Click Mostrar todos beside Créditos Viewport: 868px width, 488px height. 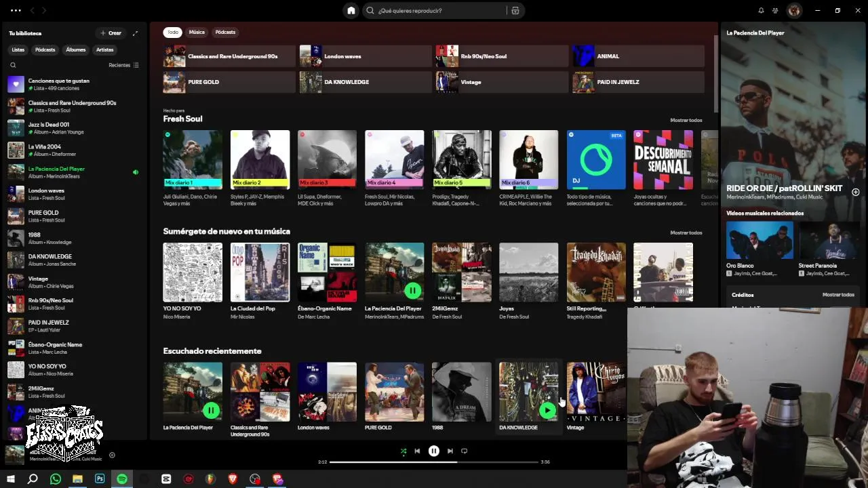(838, 295)
